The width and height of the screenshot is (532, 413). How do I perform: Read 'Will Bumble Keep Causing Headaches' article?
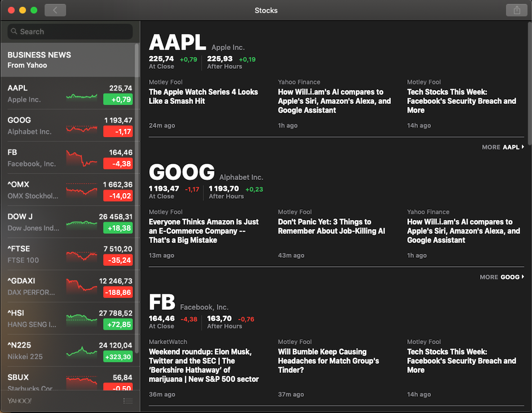tap(329, 361)
